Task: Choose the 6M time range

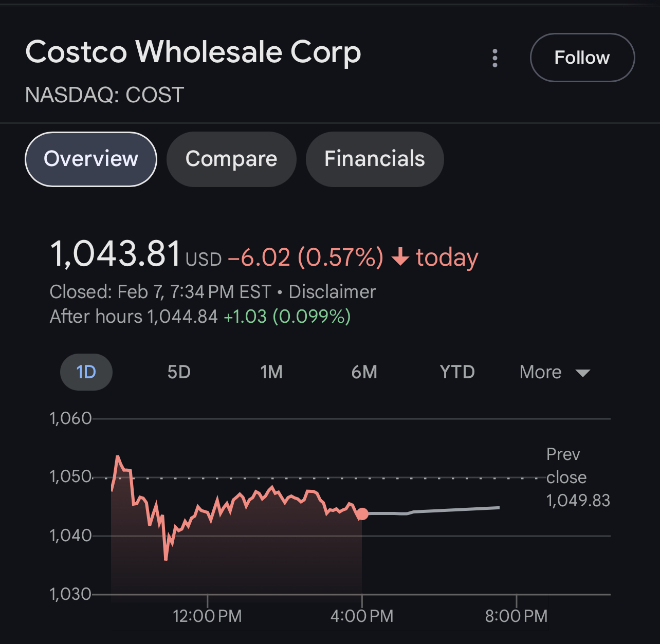Action: (x=364, y=372)
